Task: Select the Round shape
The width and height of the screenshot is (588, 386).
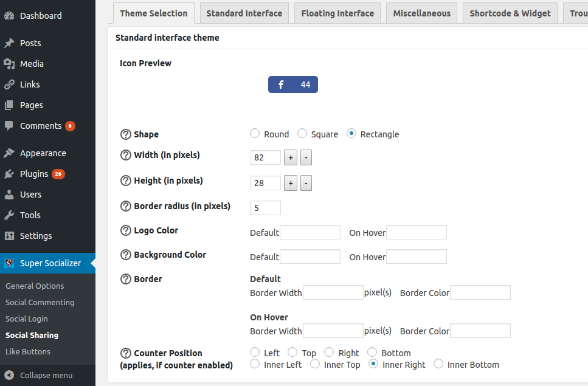Action: [x=254, y=133]
